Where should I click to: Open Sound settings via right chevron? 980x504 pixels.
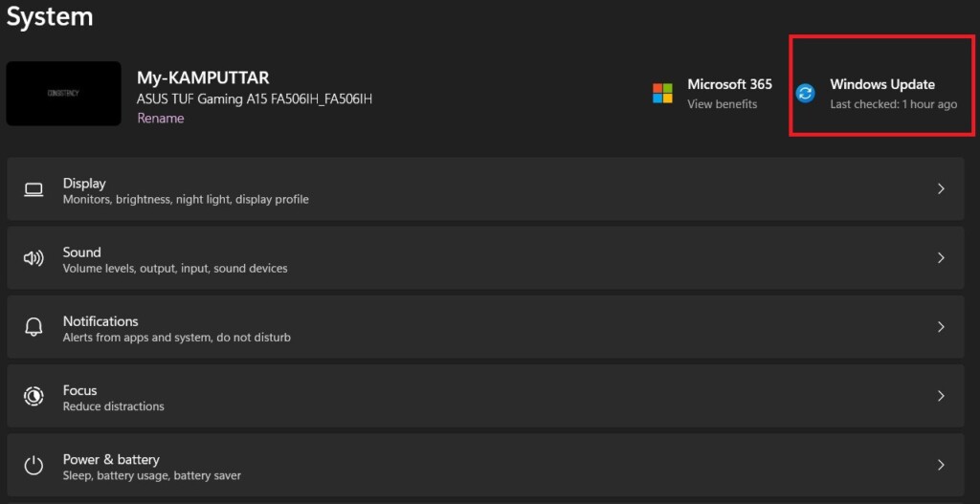[x=941, y=258]
